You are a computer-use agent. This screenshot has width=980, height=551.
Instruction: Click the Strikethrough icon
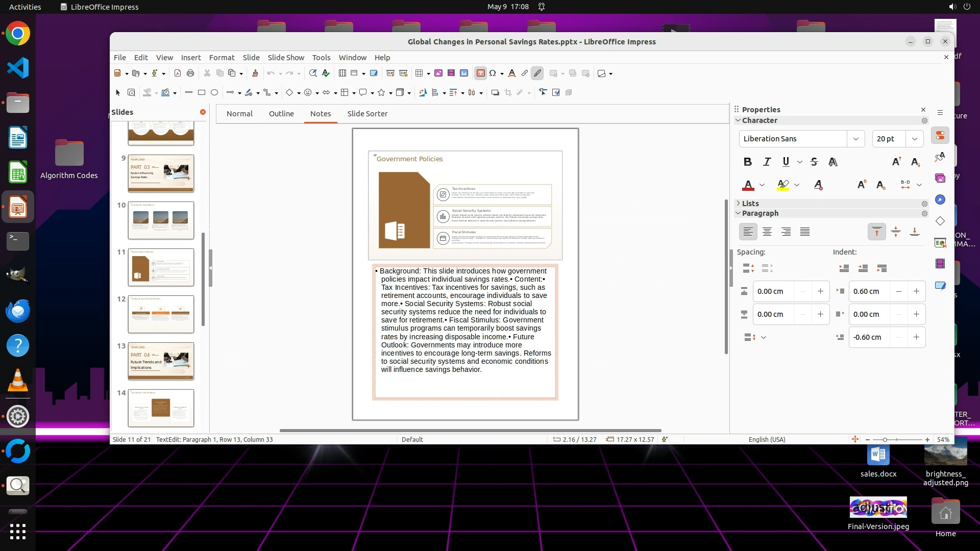pos(814,162)
